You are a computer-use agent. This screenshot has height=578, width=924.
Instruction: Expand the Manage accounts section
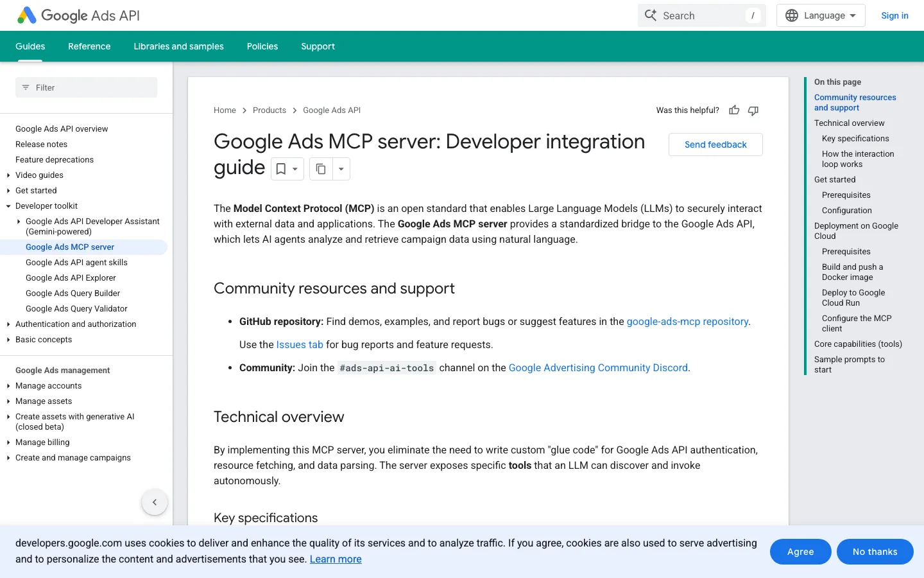pyautogui.click(x=8, y=386)
